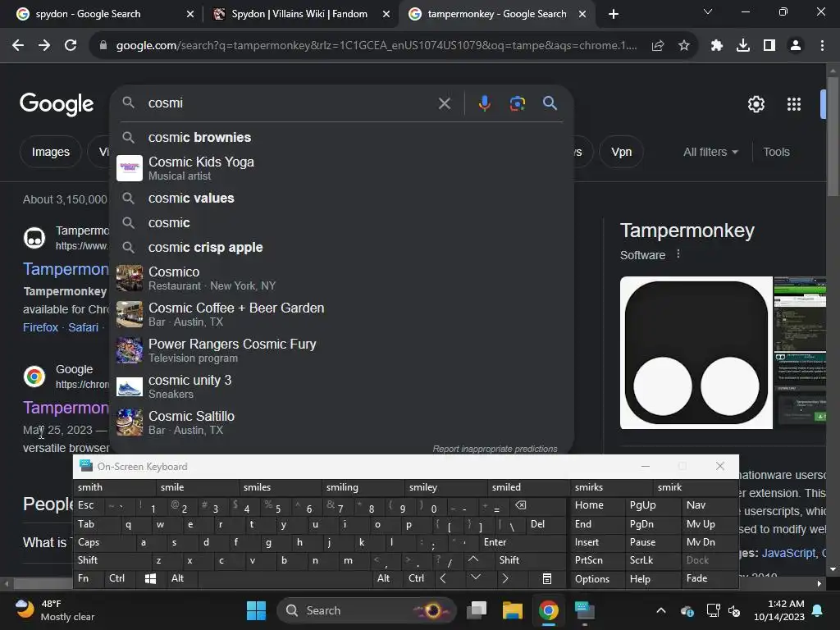Start voice search with the microphone icon
This screenshot has height=630, width=840.
coord(484,103)
